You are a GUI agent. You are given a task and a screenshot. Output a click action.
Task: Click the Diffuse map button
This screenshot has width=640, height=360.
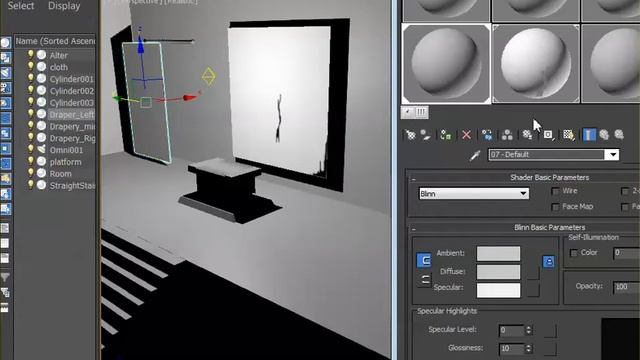tap(533, 273)
